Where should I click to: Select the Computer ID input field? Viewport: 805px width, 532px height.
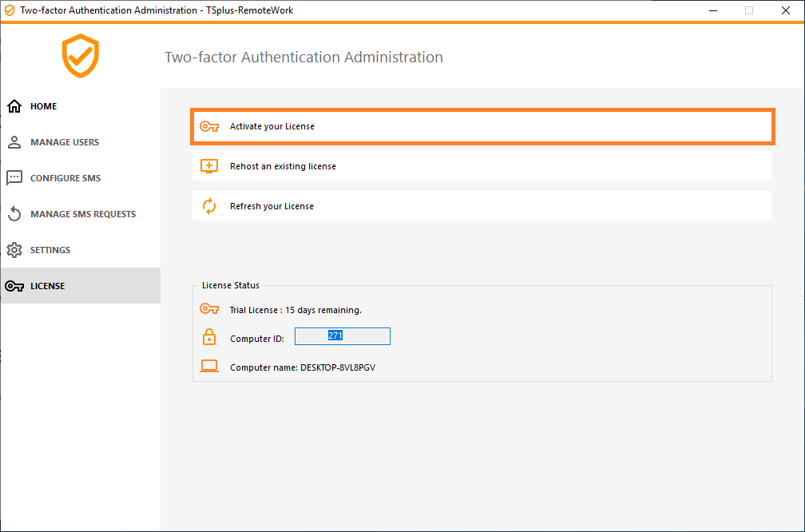tap(342, 335)
